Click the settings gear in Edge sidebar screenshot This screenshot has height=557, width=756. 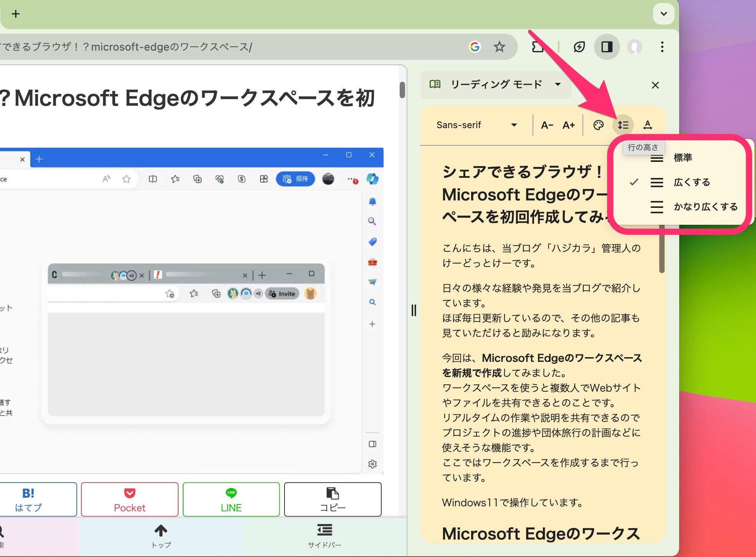372,464
